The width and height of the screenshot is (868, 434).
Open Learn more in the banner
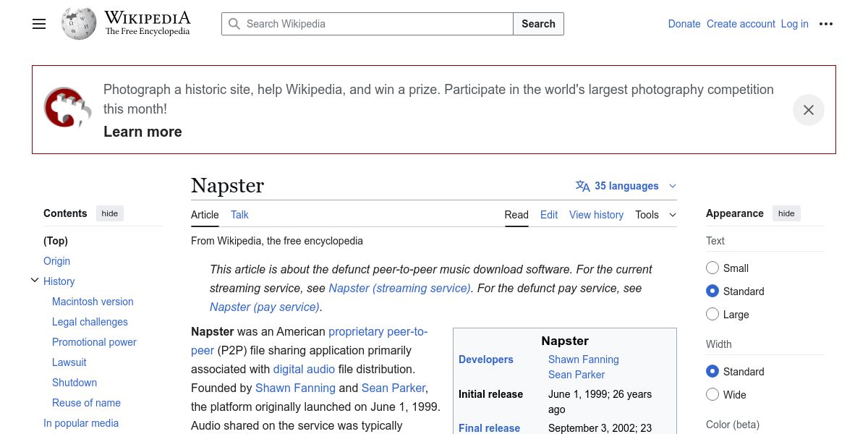[142, 132]
